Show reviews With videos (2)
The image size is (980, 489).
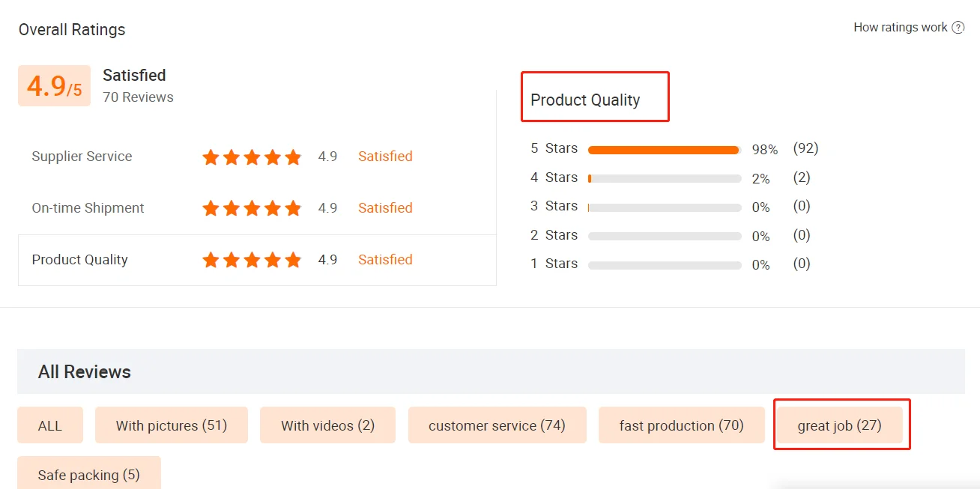[327, 425]
